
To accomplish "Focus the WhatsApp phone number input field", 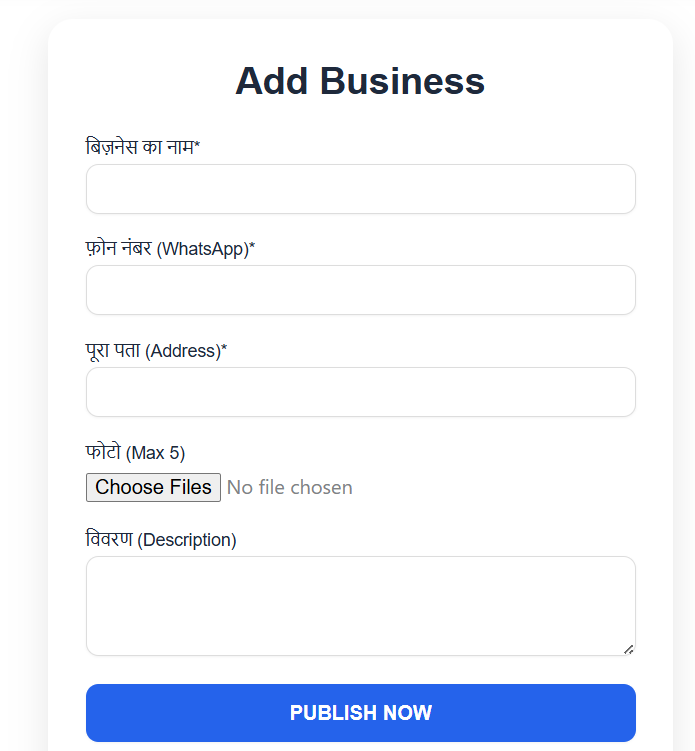I will (x=360, y=290).
